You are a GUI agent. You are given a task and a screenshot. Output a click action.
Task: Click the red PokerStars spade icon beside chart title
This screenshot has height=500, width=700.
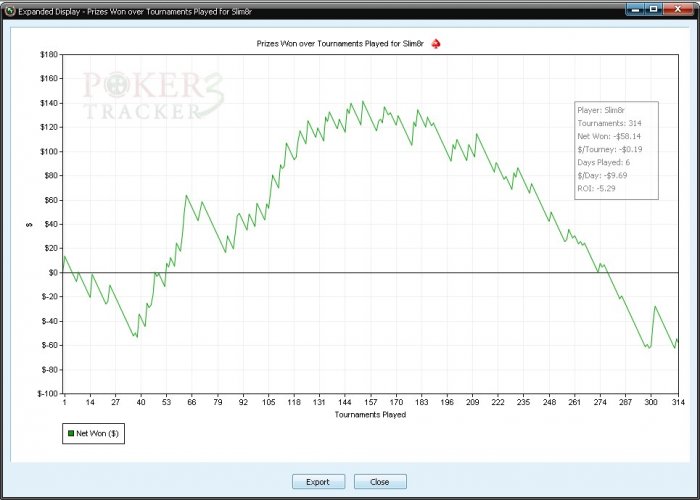coord(436,44)
